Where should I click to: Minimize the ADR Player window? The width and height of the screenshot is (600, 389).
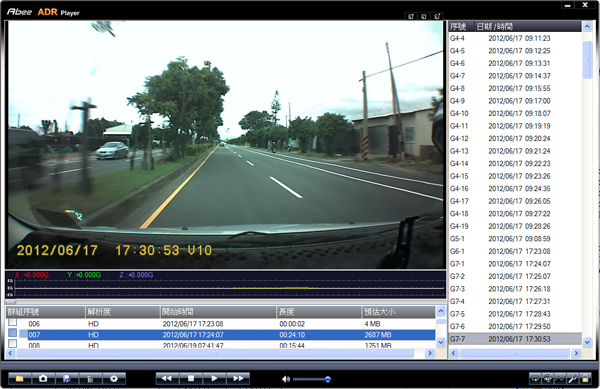pos(568,5)
